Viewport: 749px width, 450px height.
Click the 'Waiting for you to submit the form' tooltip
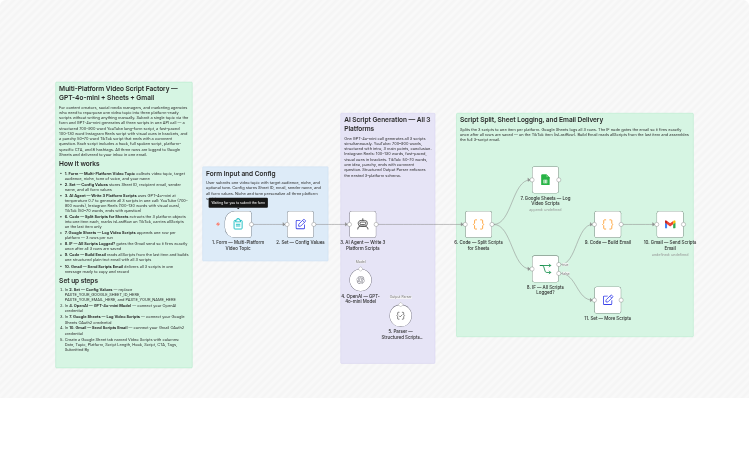238,202
